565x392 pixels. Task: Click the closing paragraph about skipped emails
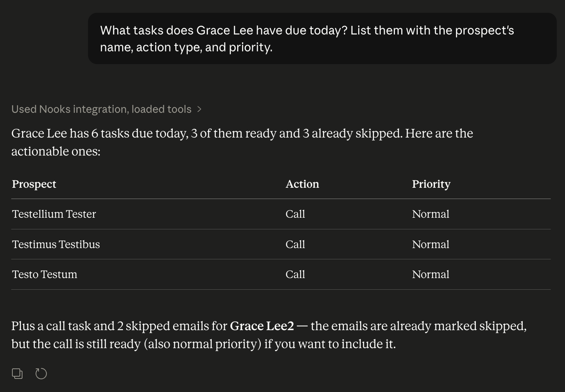point(269,335)
